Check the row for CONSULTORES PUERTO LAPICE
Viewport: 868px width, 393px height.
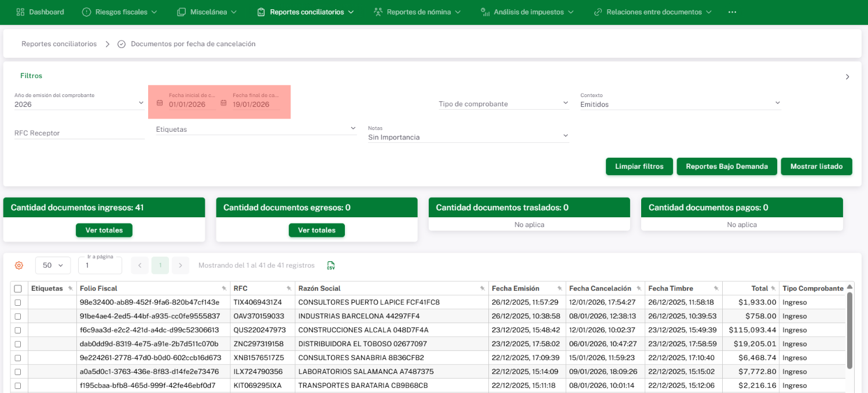pos(18,302)
